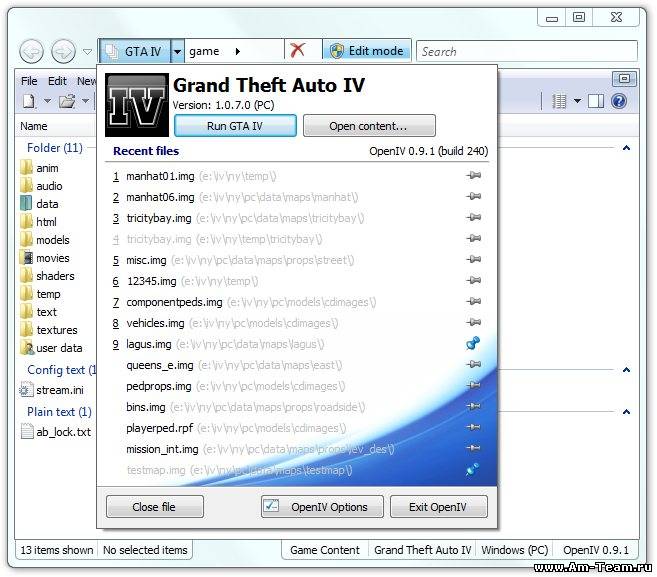Click the red X stop icon
Image resolution: width=657 pixels, height=577 pixels.
(x=297, y=50)
